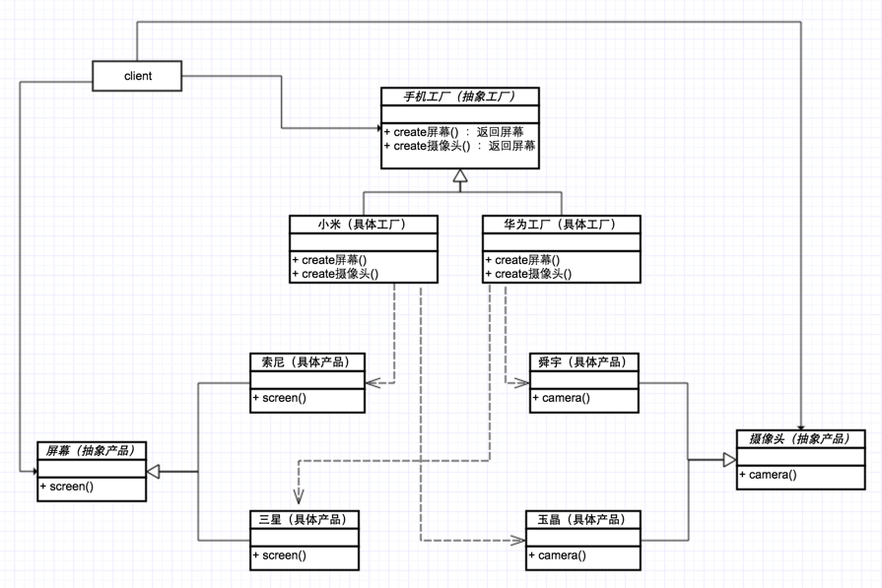882x588 pixels.
Task: Select camera() in the 舜宇 class
Action: pos(562,398)
